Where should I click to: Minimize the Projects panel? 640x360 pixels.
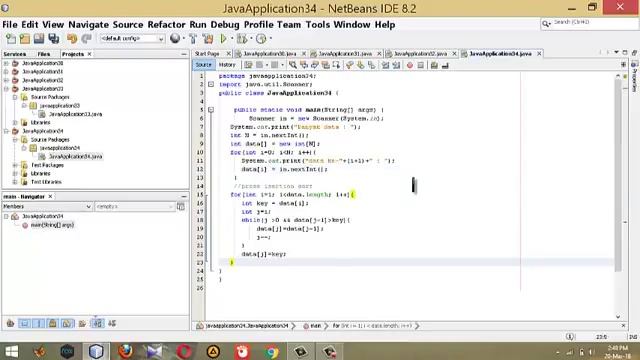(184, 54)
